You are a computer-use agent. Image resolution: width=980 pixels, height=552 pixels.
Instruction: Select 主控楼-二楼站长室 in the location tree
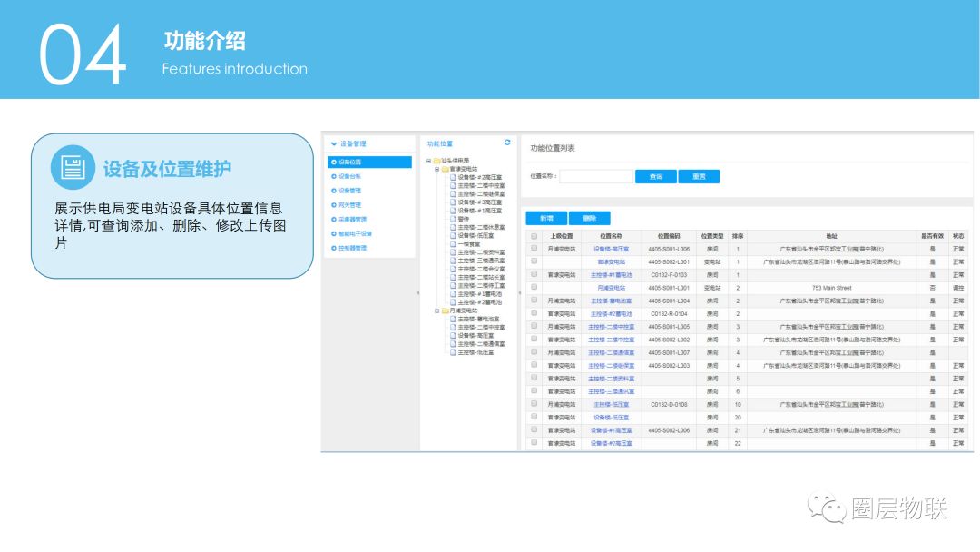(x=481, y=277)
